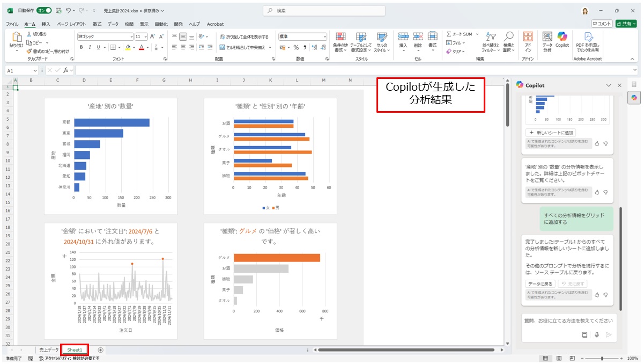Viewport: 644px width, 364px height.
Task: Click the Data Analysis (データ分析) icon
Action: pyautogui.click(x=547, y=37)
